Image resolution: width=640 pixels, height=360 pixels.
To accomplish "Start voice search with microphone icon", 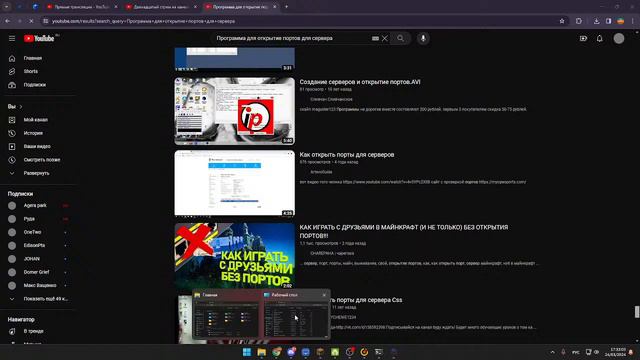I will click(x=423, y=38).
